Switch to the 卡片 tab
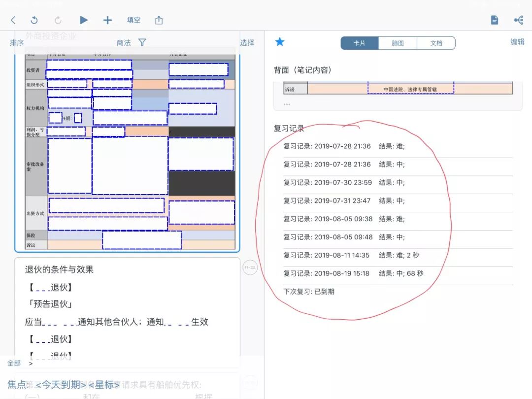Image resolution: width=532 pixels, height=399 pixels. pos(359,43)
